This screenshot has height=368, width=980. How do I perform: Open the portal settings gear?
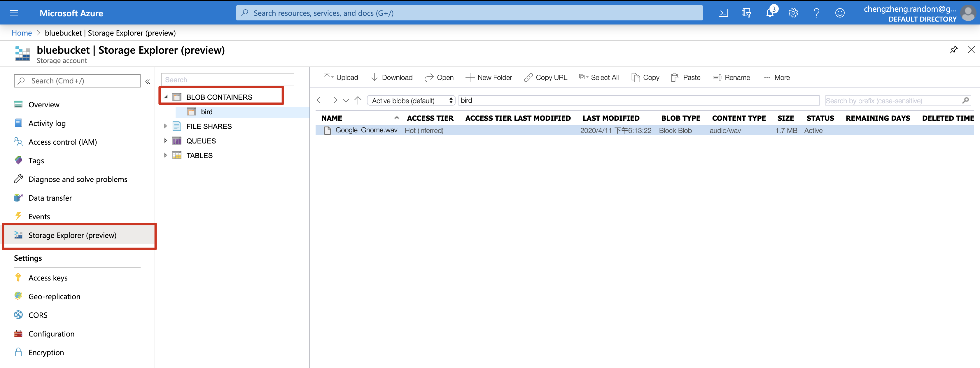coord(793,13)
